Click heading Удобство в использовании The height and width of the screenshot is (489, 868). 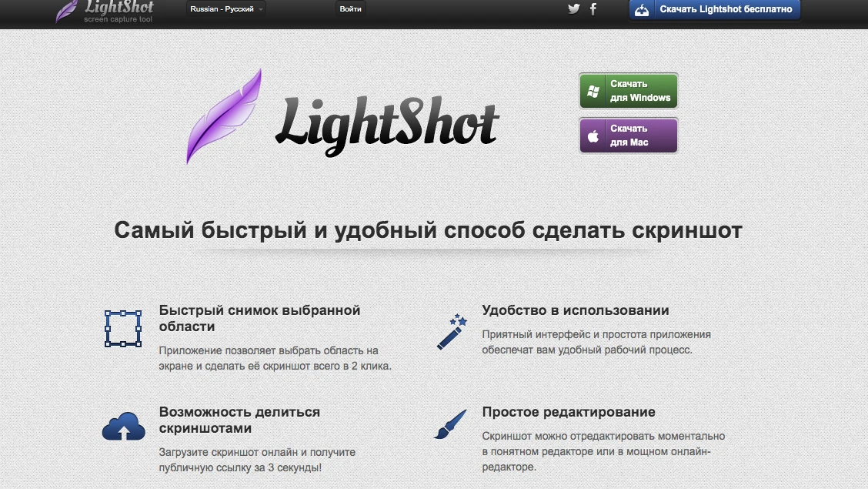[575, 310]
